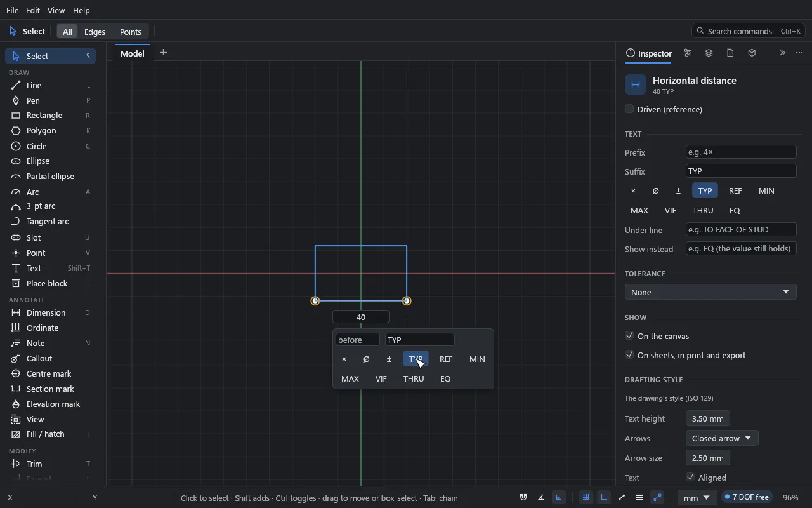812x508 pixels.
Task: Uncheck On sheets, in print and export
Action: 629,355
